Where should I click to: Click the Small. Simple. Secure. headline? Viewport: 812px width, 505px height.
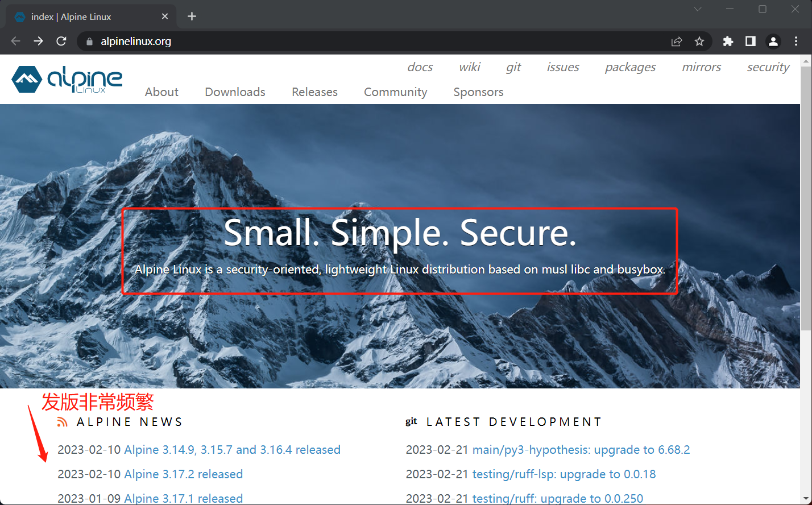pyautogui.click(x=400, y=233)
